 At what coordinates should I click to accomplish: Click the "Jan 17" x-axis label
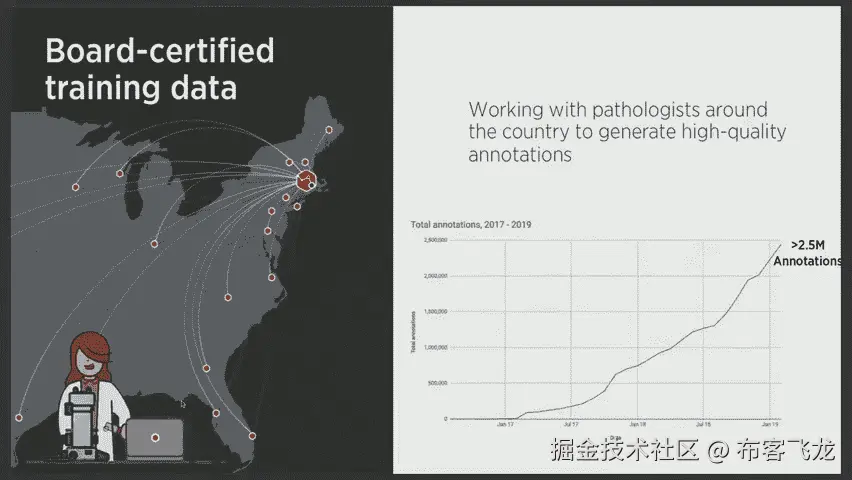click(x=505, y=424)
